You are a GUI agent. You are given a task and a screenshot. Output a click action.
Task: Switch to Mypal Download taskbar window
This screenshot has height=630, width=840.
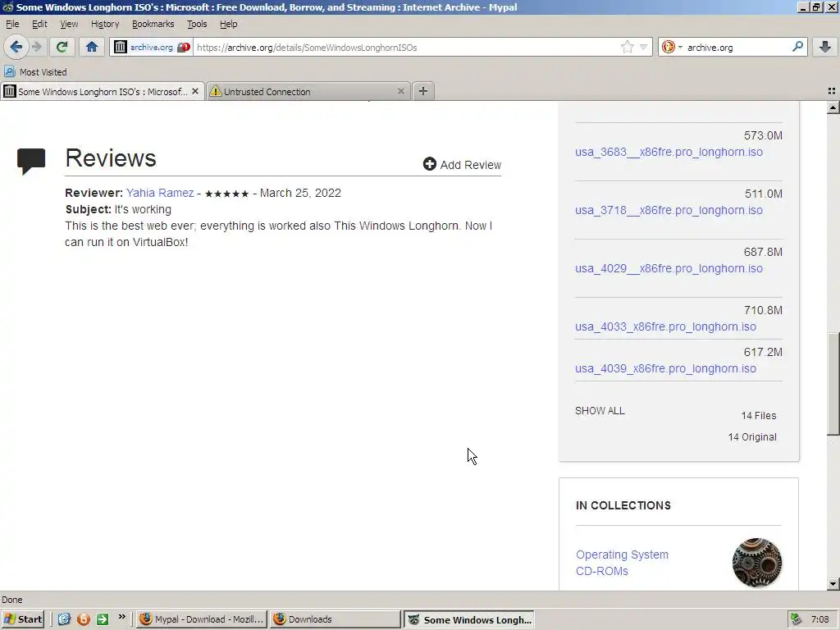[202, 619]
